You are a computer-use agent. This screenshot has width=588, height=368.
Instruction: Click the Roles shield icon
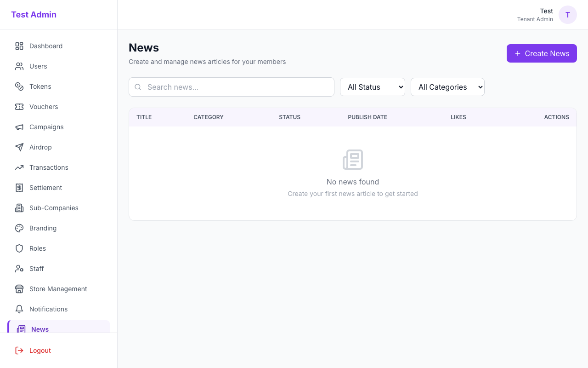[x=19, y=248]
